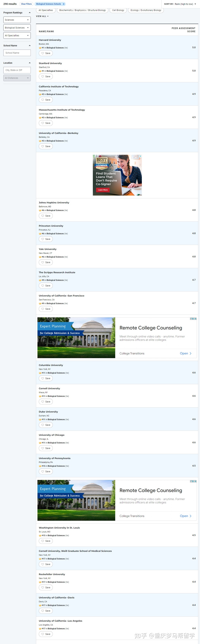Screen dimensions: 200x644
Task: Save Columbia University
Action: [x=46, y=378]
